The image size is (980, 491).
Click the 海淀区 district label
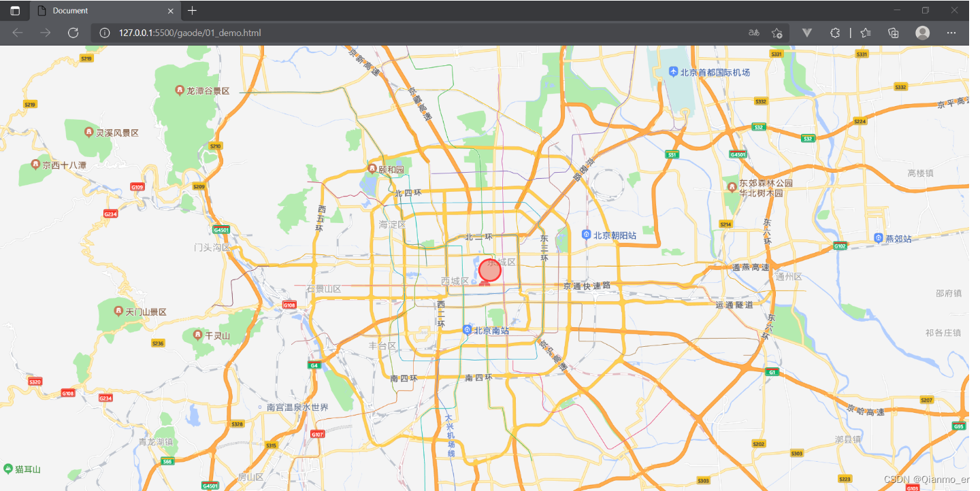[392, 224]
